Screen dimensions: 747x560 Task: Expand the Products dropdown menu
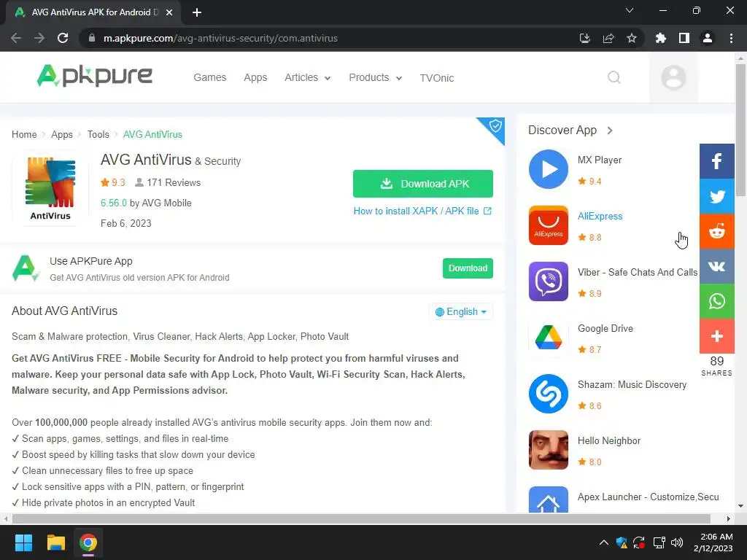tap(376, 77)
